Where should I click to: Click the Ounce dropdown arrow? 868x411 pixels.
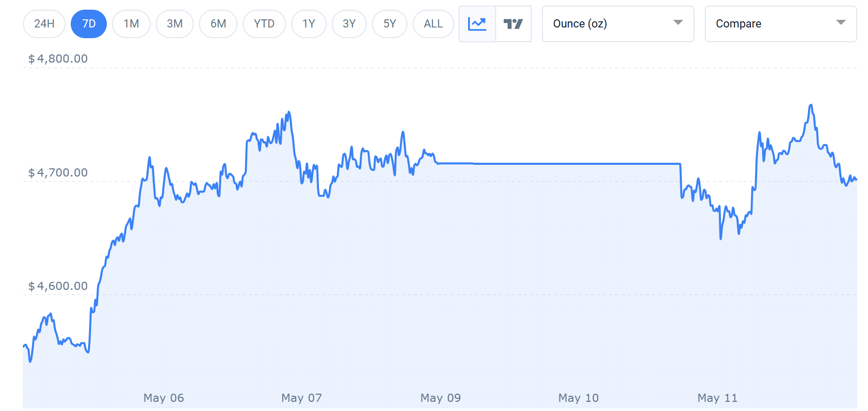(678, 22)
